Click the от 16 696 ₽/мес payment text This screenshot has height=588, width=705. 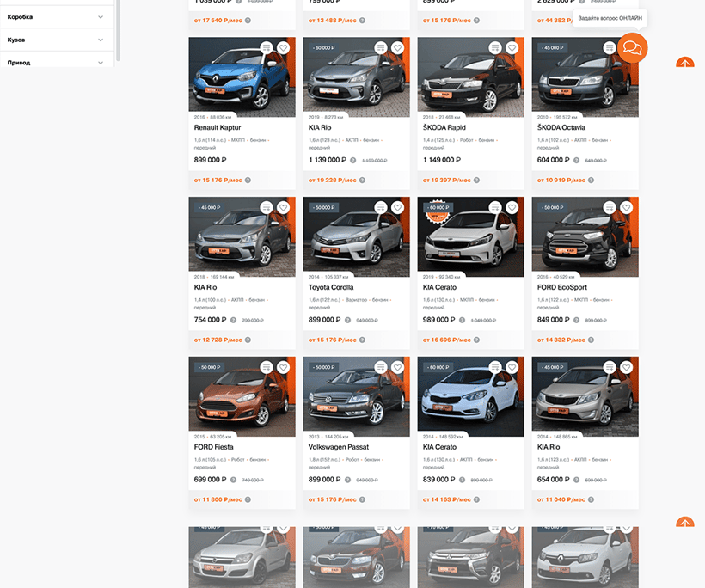[446, 340]
